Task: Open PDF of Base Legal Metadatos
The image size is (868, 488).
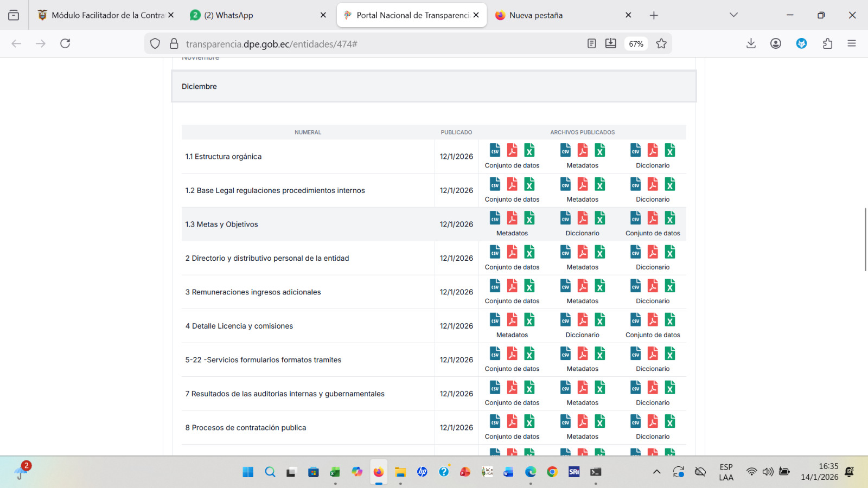Action: pos(583,184)
